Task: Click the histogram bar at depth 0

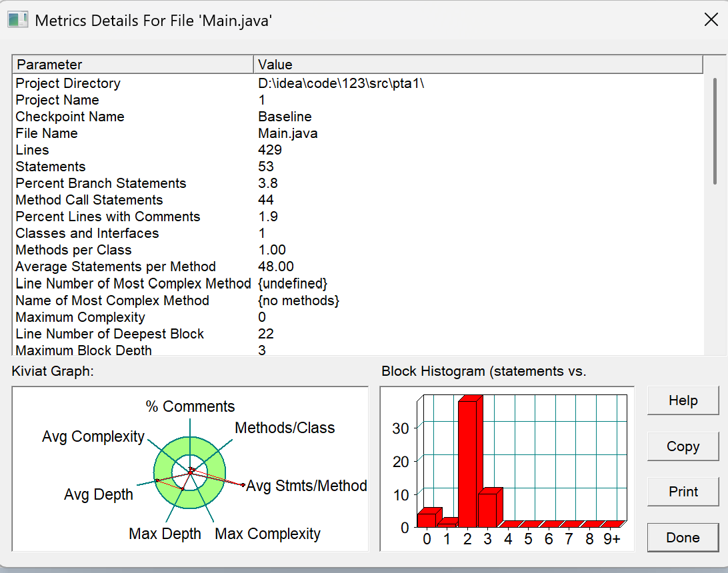Action: pos(429,517)
